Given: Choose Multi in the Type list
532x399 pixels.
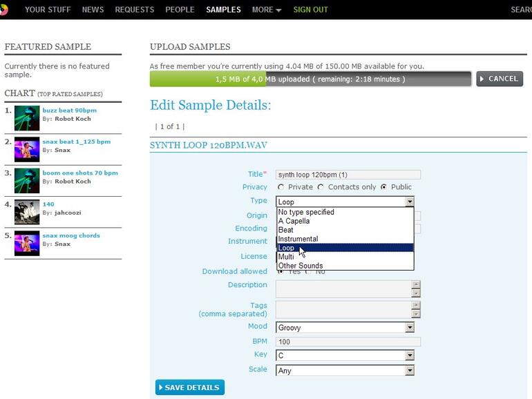Looking at the screenshot, I should 345,257.
